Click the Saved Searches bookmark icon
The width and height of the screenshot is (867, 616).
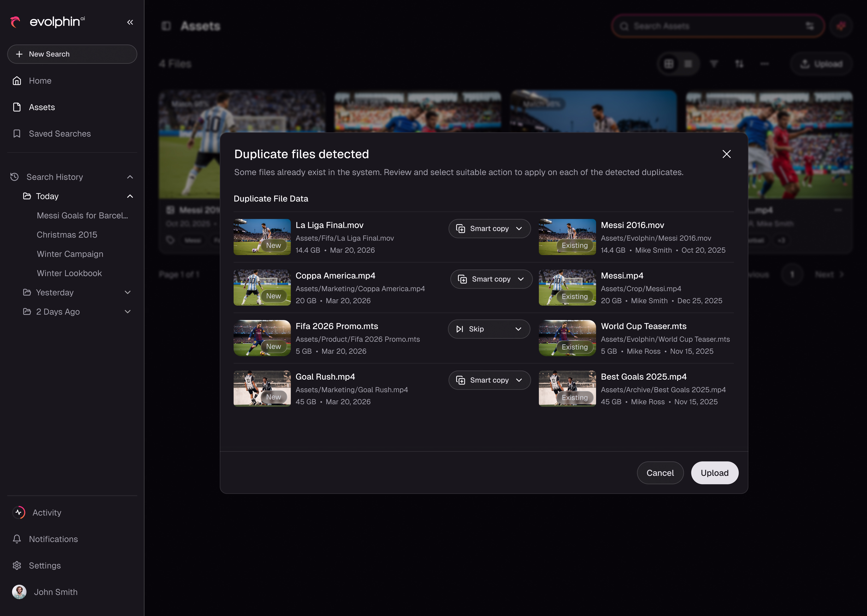coord(17,134)
